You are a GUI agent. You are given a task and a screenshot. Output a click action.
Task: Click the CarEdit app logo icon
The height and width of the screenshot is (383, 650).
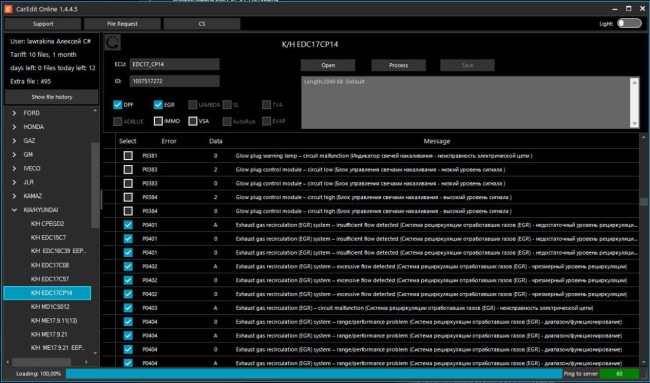(x=8, y=9)
